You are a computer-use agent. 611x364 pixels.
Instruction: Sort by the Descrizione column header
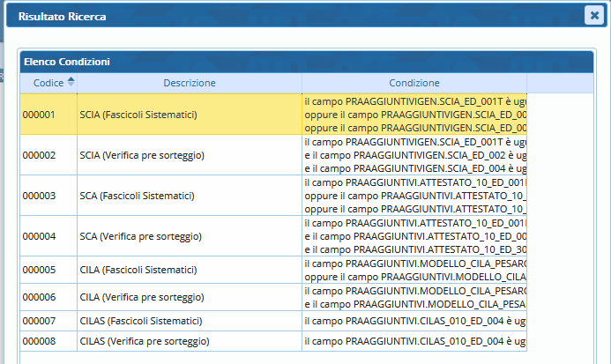(189, 83)
